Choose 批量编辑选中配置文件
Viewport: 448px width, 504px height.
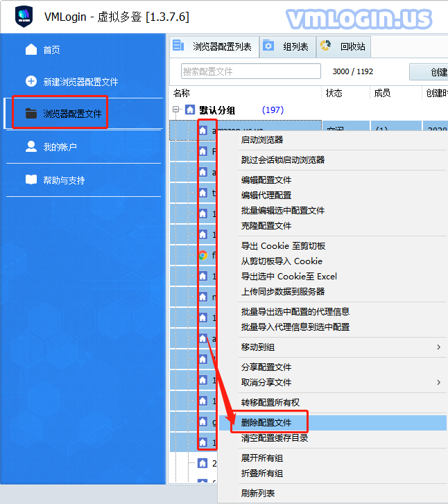point(283,211)
